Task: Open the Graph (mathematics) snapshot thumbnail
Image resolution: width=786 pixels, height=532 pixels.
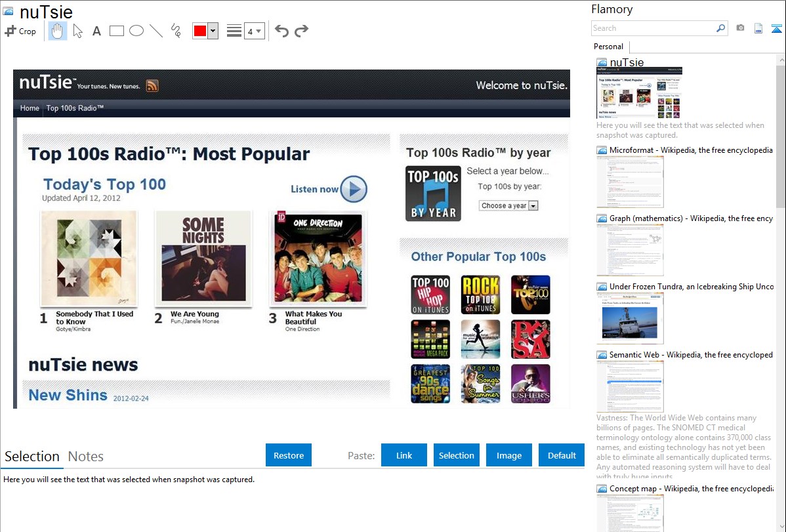Action: (x=630, y=250)
